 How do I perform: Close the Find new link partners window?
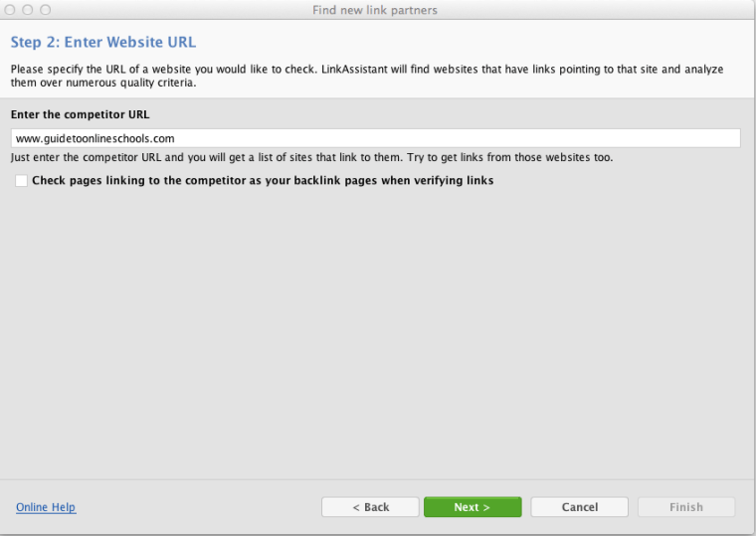click(x=10, y=10)
